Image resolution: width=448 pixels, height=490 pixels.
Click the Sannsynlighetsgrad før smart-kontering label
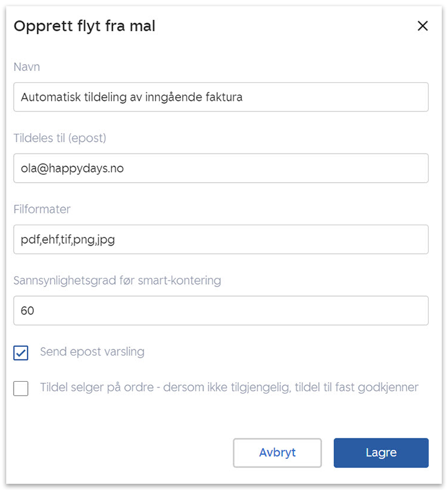pos(117,280)
